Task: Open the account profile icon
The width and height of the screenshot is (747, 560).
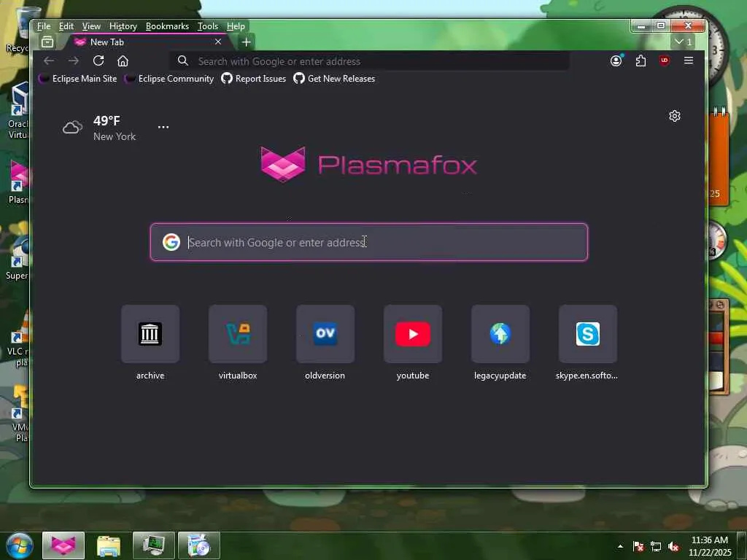Action: click(616, 61)
